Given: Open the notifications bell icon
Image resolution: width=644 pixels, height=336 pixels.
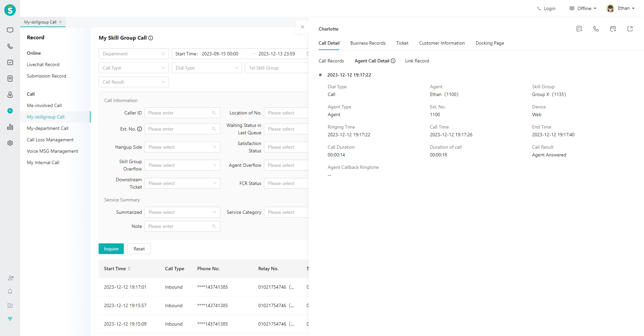Looking at the screenshot, I should tap(10, 291).
